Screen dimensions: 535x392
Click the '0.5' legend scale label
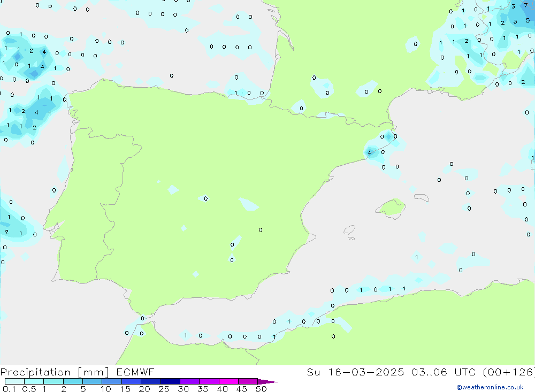point(29,389)
